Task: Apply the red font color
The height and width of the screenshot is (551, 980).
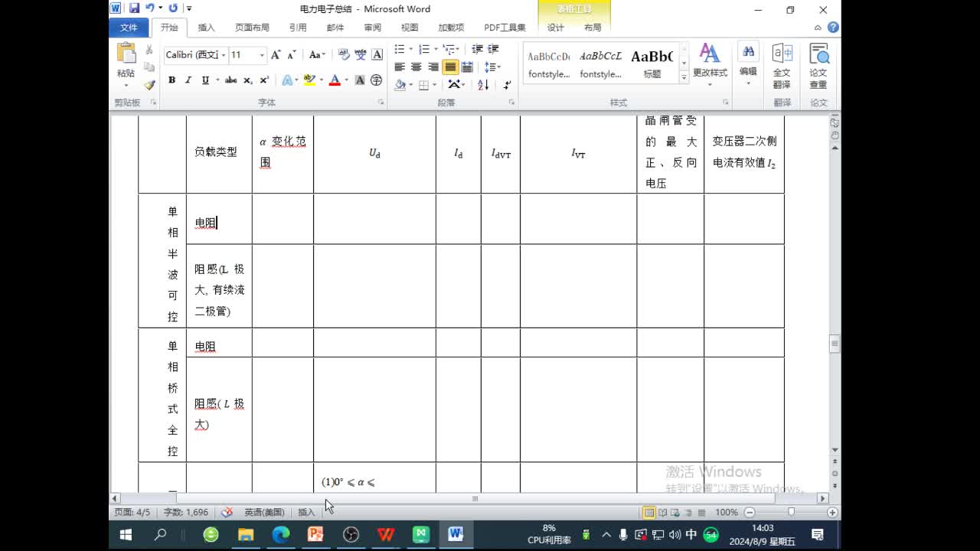Action: [x=335, y=80]
